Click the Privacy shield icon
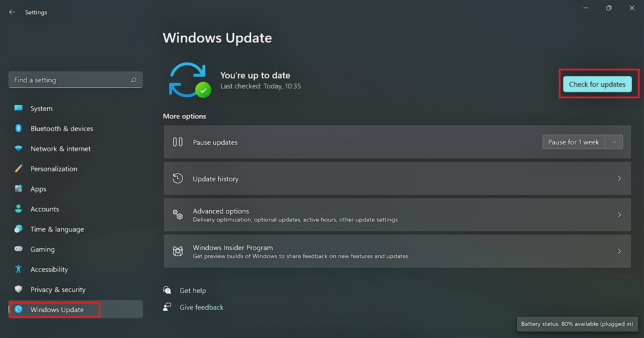This screenshot has height=338, width=644. coord(18,289)
